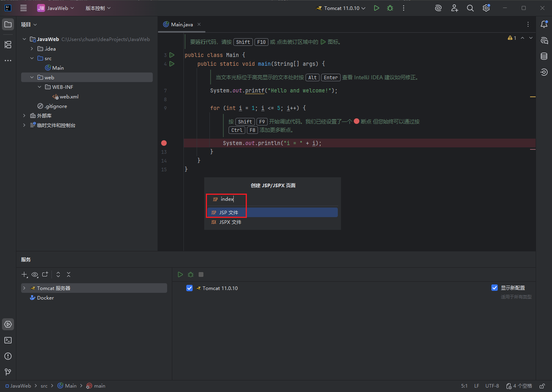Image resolution: width=552 pixels, height=392 pixels.
Task: Open Search Everywhere magnifier
Action: coord(470,8)
